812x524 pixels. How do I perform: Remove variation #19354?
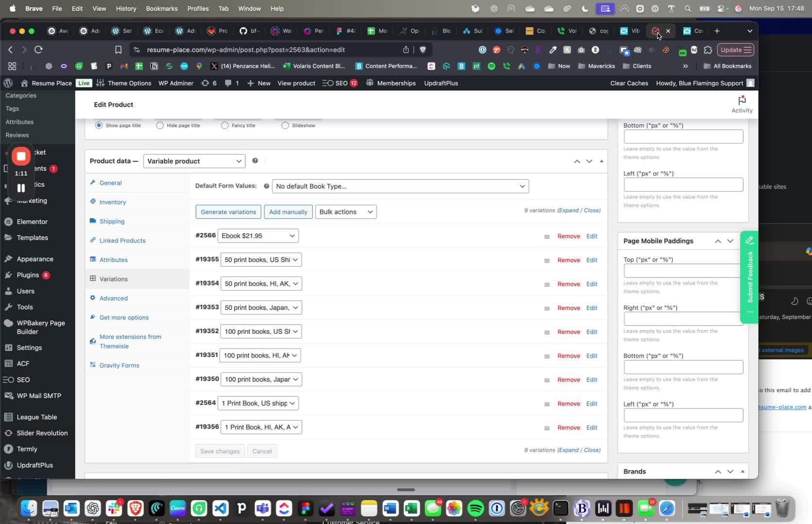[569, 284]
